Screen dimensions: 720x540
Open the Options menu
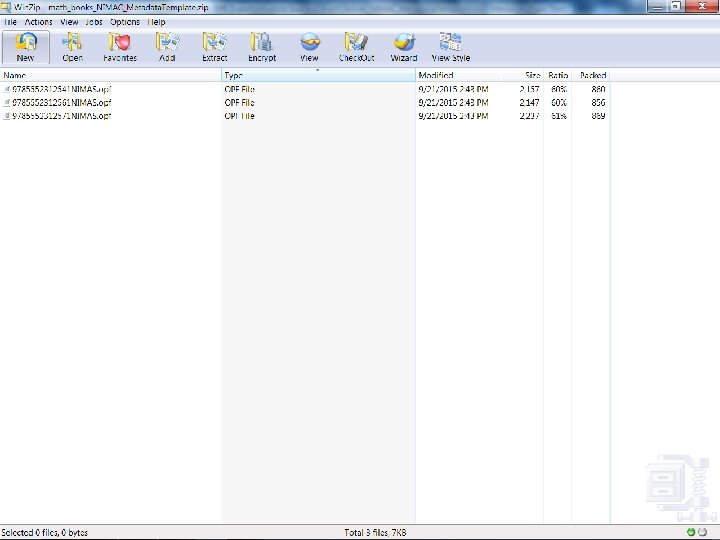[125, 22]
